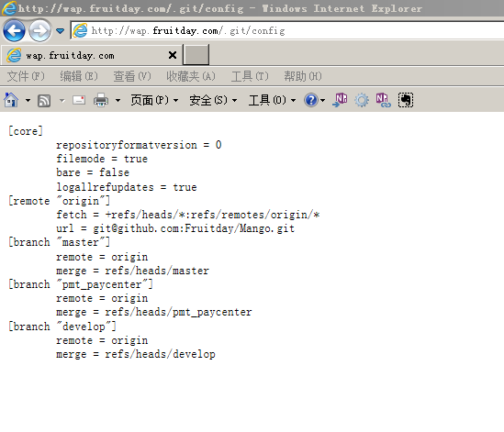The height and width of the screenshot is (432, 504).
Task: Expand the RSS feeds dropdown arrow
Action: (x=62, y=101)
